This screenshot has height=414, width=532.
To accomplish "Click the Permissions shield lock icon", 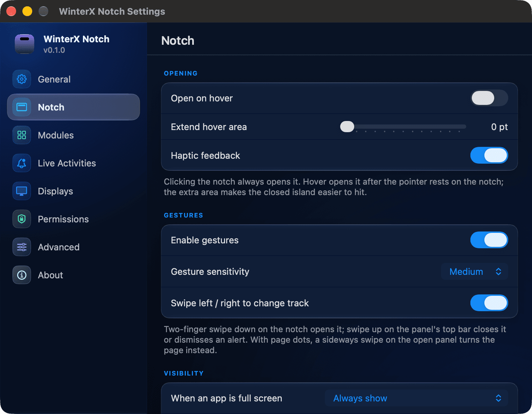I will (22, 219).
